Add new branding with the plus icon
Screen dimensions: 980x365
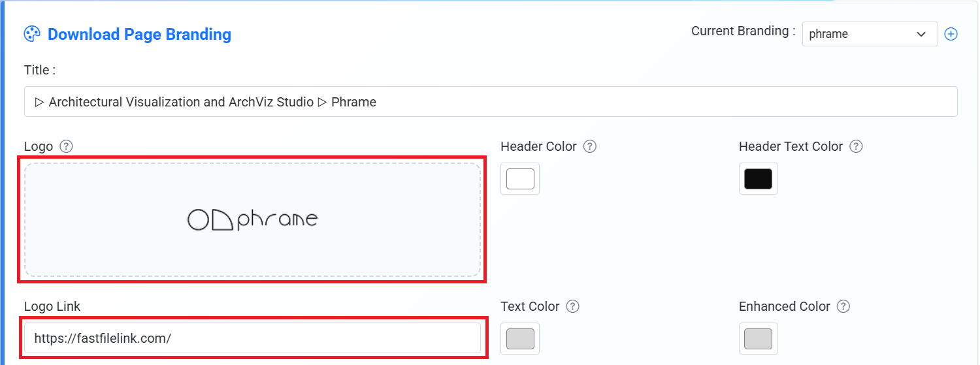(x=951, y=34)
